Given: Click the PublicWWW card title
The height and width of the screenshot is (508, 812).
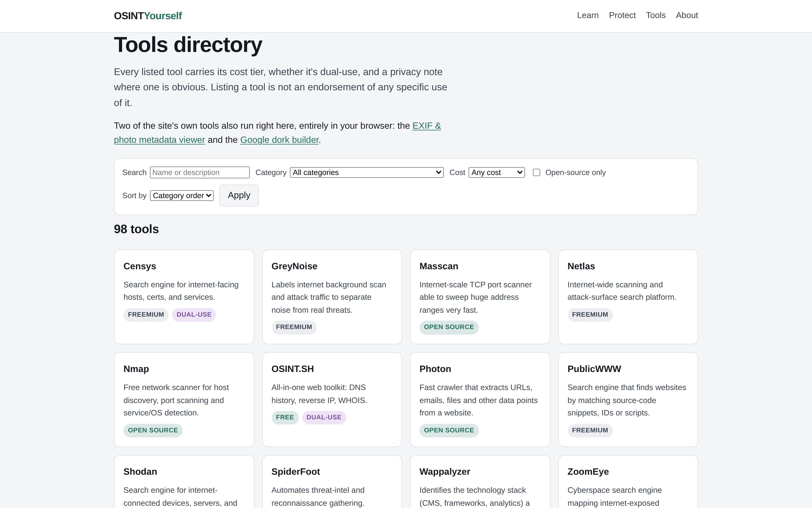Looking at the screenshot, I should (x=594, y=369).
